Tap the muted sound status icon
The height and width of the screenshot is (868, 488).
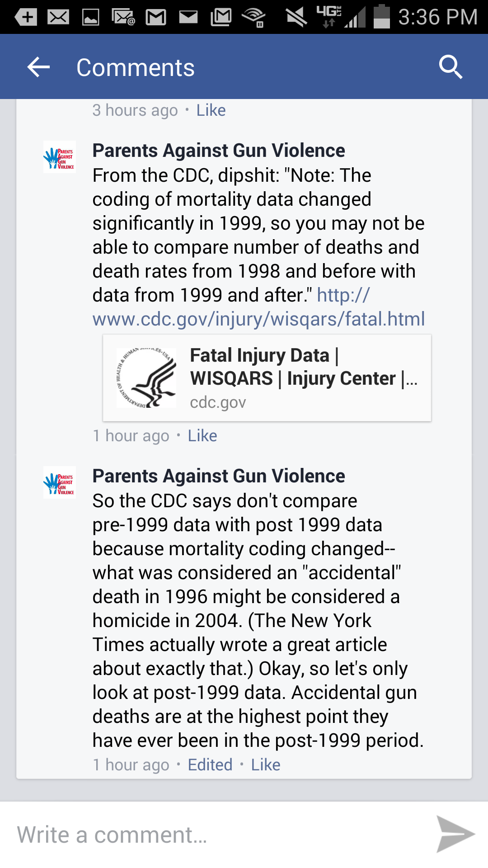click(x=296, y=17)
